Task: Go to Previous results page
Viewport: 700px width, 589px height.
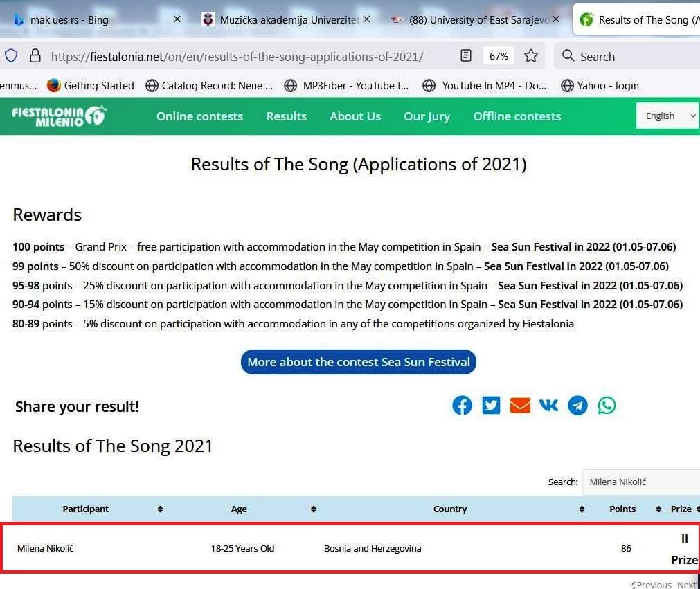Action: pyautogui.click(x=652, y=585)
